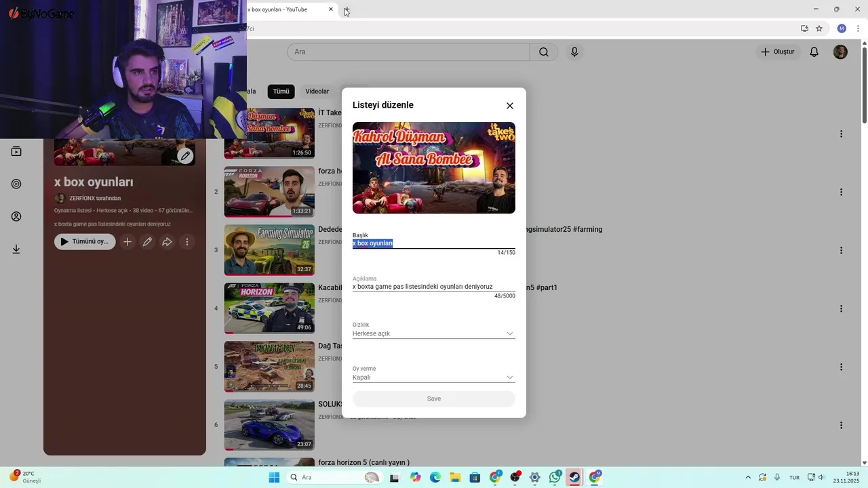Click the edit pencil on playlist thumbnail
Image resolution: width=868 pixels, height=488 pixels.
coord(185,156)
